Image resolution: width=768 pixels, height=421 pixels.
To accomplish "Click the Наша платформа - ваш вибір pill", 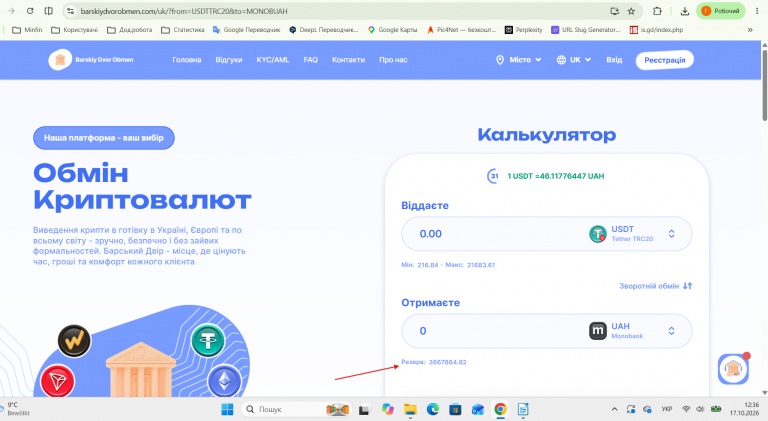I will point(104,138).
